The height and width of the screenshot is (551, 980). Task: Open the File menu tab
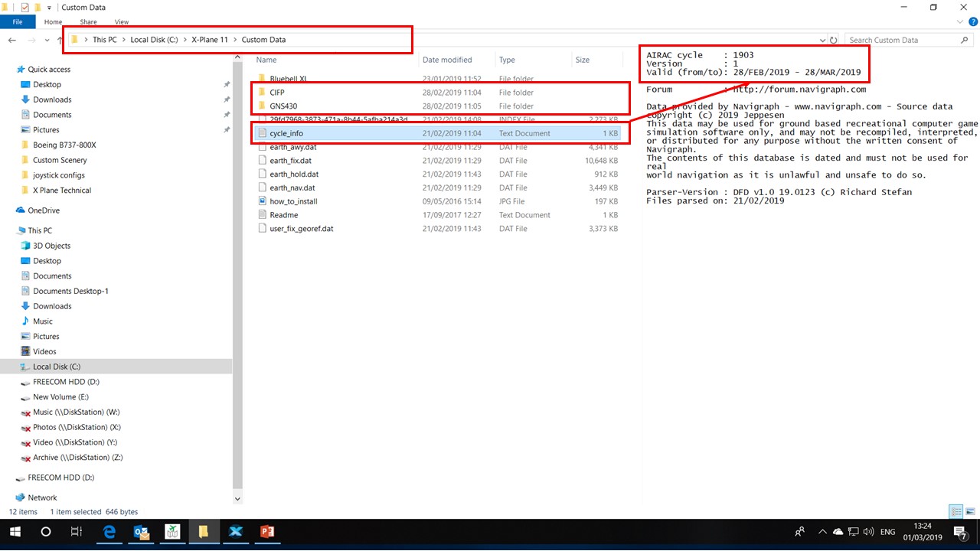[x=18, y=22]
